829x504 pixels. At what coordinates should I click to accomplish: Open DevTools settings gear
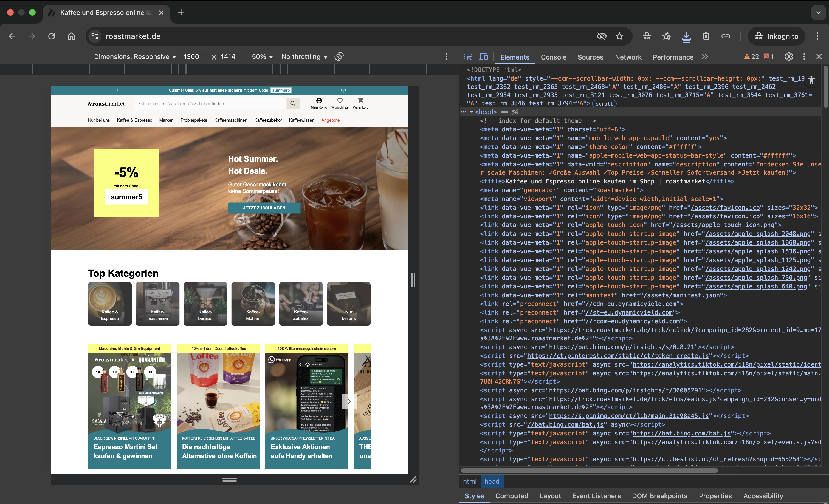pos(789,56)
